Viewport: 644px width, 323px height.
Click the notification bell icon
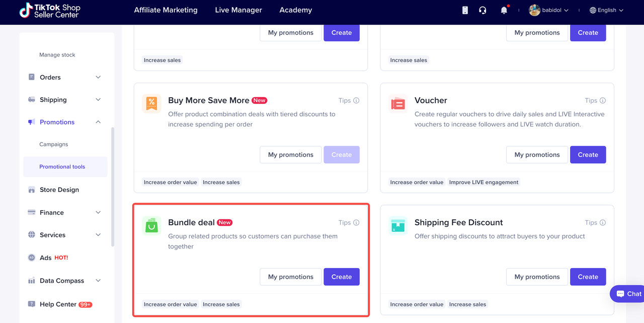click(504, 10)
